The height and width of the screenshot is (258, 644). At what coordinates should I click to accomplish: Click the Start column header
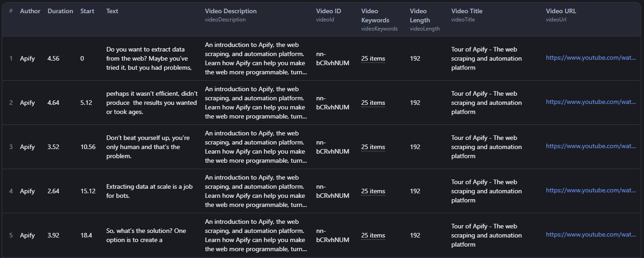(x=87, y=11)
